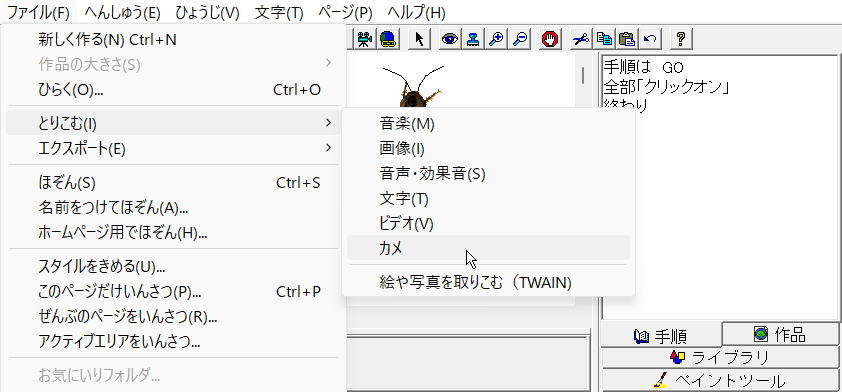
Task: Select the stamp tool icon
Action: click(x=473, y=39)
